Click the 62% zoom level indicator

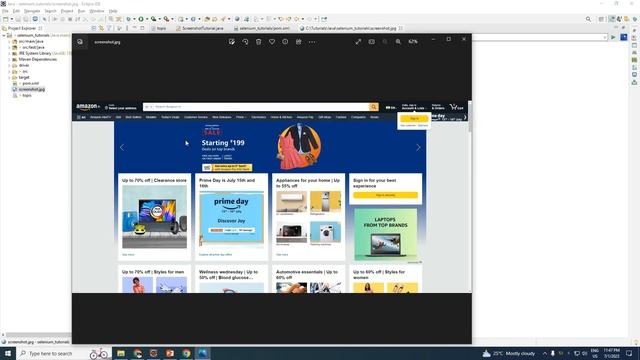click(x=413, y=42)
